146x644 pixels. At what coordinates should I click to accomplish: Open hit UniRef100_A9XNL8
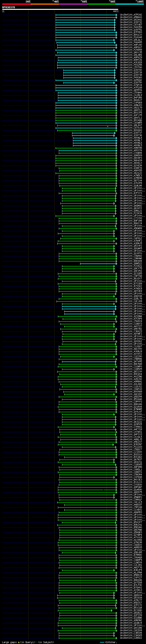point(131,138)
